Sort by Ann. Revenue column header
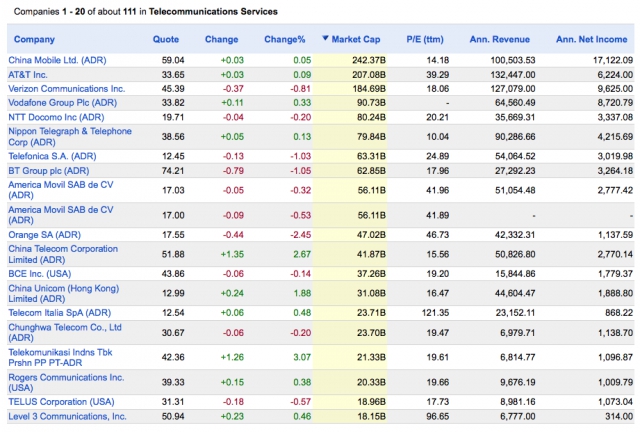This screenshot has height=432, width=640. (500, 40)
